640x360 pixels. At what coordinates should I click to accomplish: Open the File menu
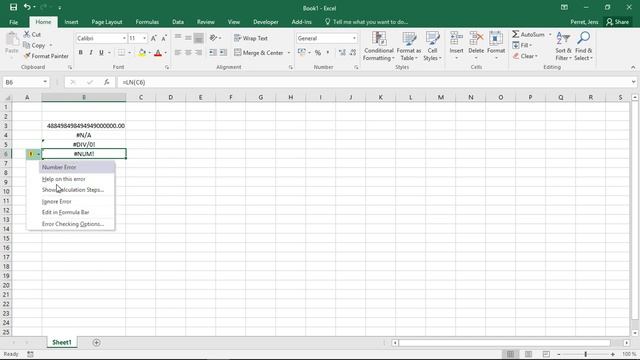click(x=13, y=22)
